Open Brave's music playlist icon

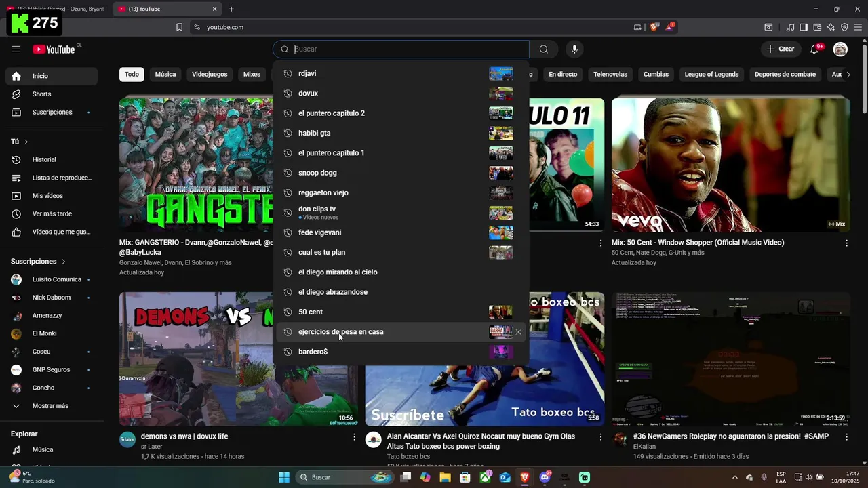(790, 27)
